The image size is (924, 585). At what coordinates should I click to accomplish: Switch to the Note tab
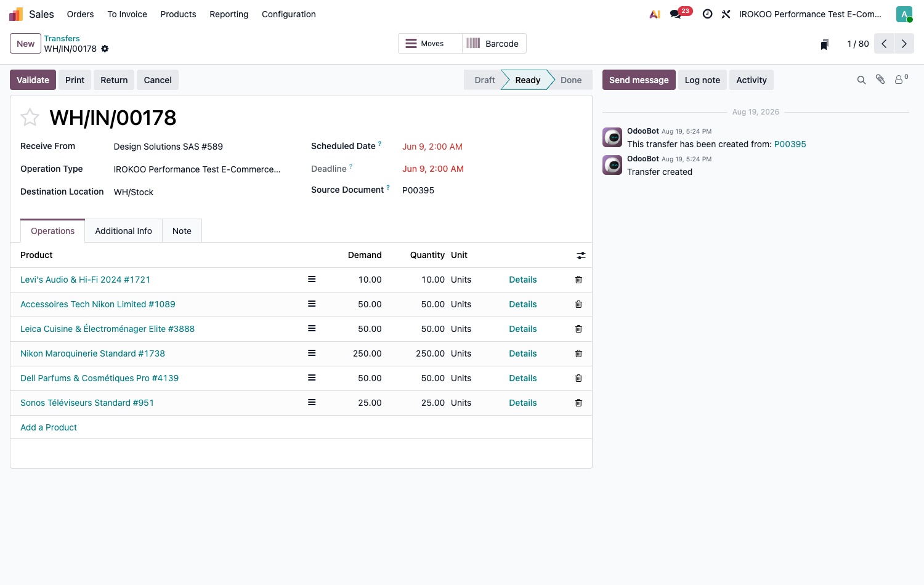tap(182, 231)
